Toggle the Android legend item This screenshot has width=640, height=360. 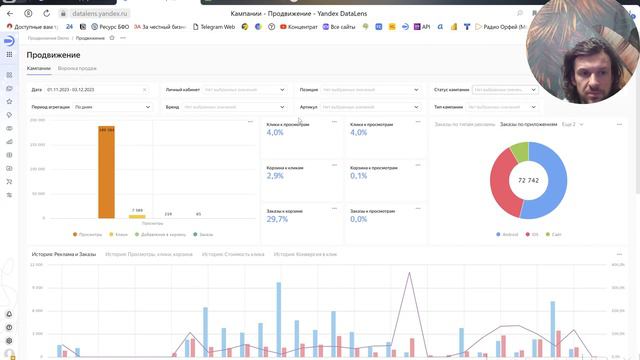coord(507,235)
